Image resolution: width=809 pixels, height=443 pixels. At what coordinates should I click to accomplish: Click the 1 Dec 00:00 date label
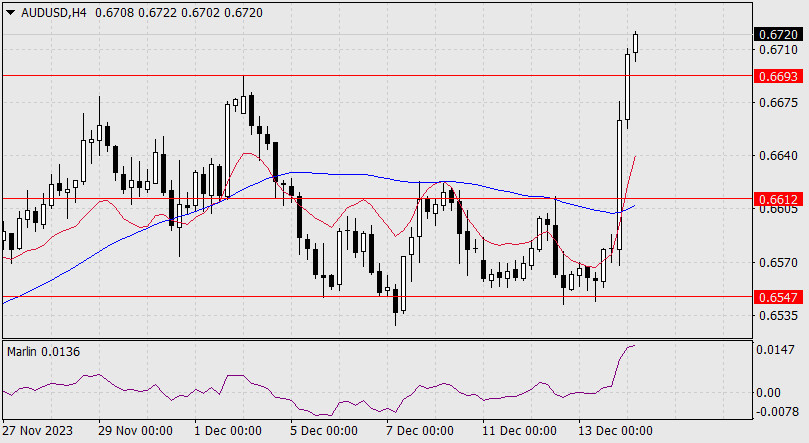tap(228, 431)
